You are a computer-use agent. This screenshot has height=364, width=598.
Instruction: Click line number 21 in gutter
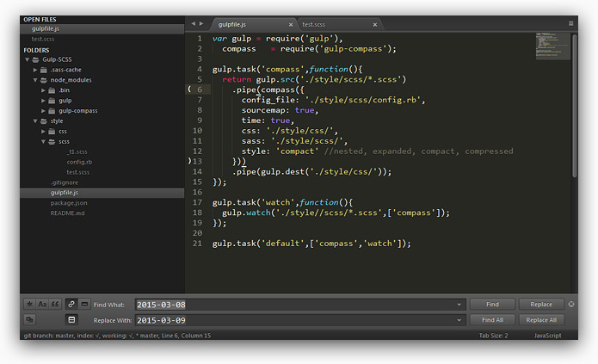coord(197,244)
